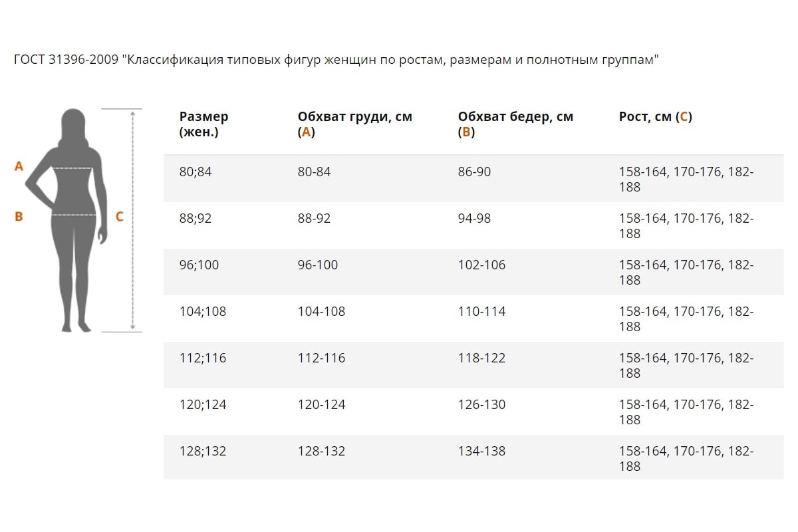The image size is (798, 532).
Task: Click the orange B label beside the figure
Action: [x=19, y=216]
